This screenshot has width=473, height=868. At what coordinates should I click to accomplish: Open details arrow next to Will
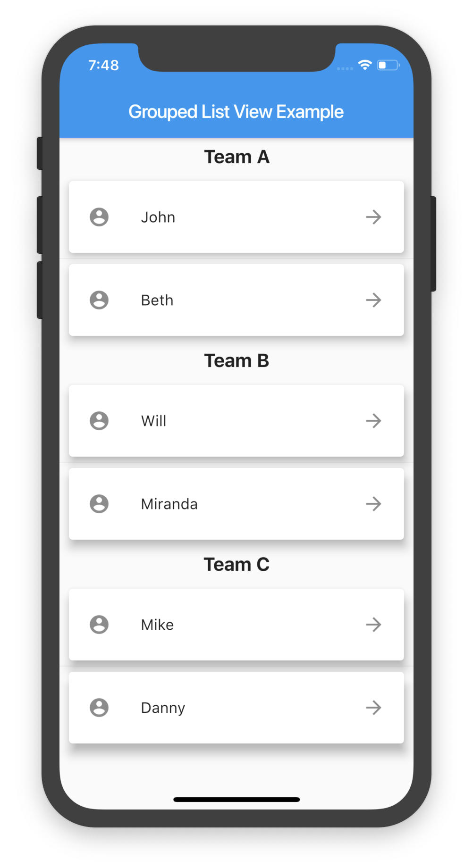373,421
